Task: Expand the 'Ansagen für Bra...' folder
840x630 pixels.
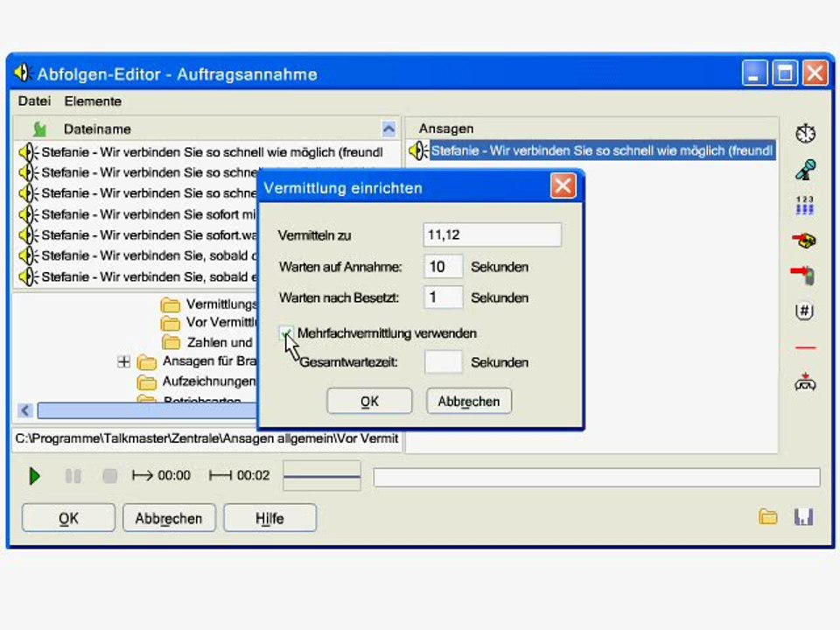Action: (123, 361)
